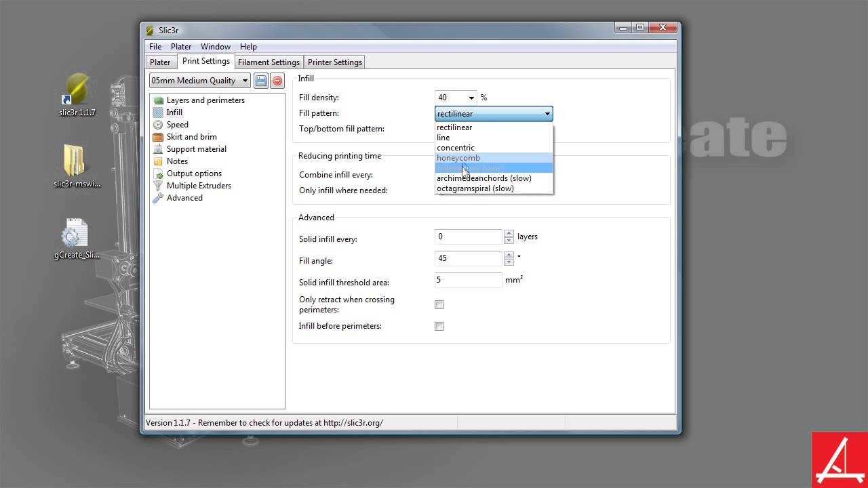Close the Slic3r window
Image resolution: width=868 pixels, height=488 pixels.
tap(663, 28)
